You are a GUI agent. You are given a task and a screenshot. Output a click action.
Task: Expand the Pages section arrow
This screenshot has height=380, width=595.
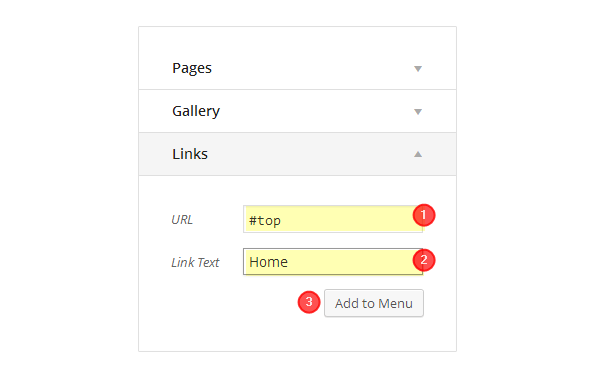coord(418,69)
